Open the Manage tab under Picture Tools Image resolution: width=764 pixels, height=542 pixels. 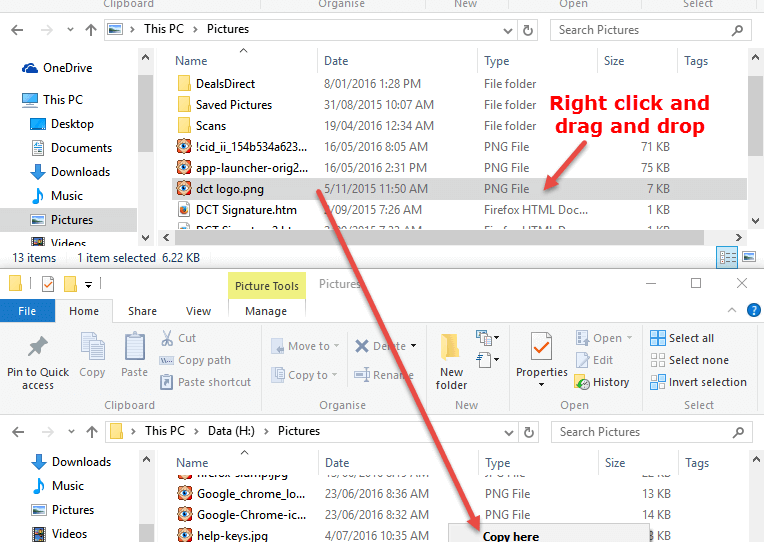[266, 311]
